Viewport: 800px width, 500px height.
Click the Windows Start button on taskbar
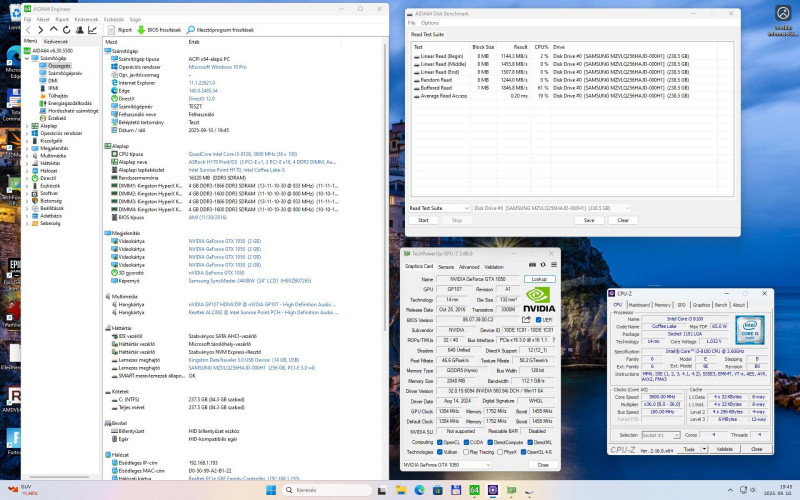click(x=271, y=490)
